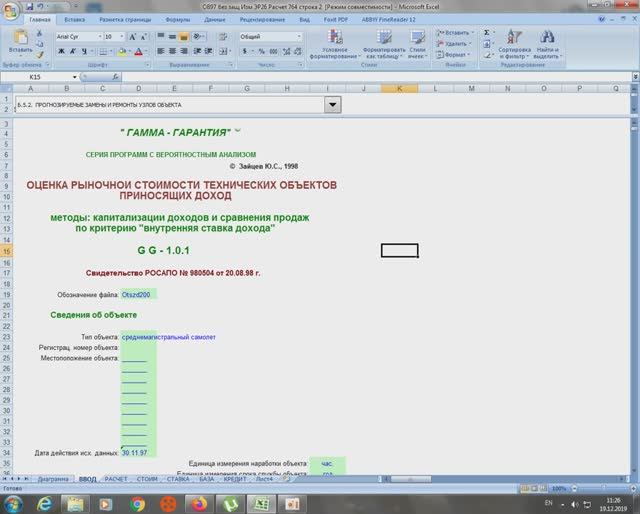
Task: Click the percent style icon
Action: (x=262, y=51)
